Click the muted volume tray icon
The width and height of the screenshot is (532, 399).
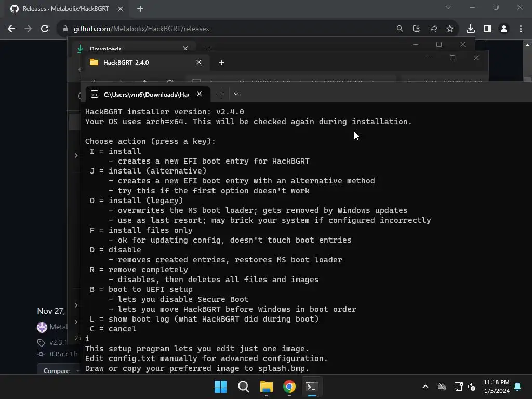[472, 387]
